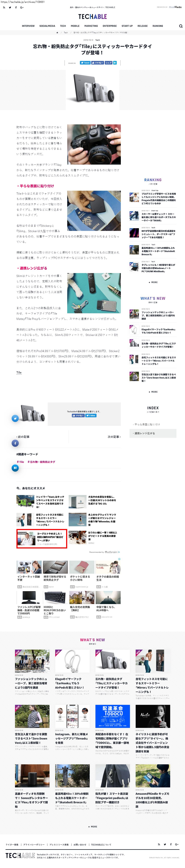Image resolution: width=185 pixels, height=868 pixels.
Task: Open the Facebook icon in header
Action: [16, 7]
